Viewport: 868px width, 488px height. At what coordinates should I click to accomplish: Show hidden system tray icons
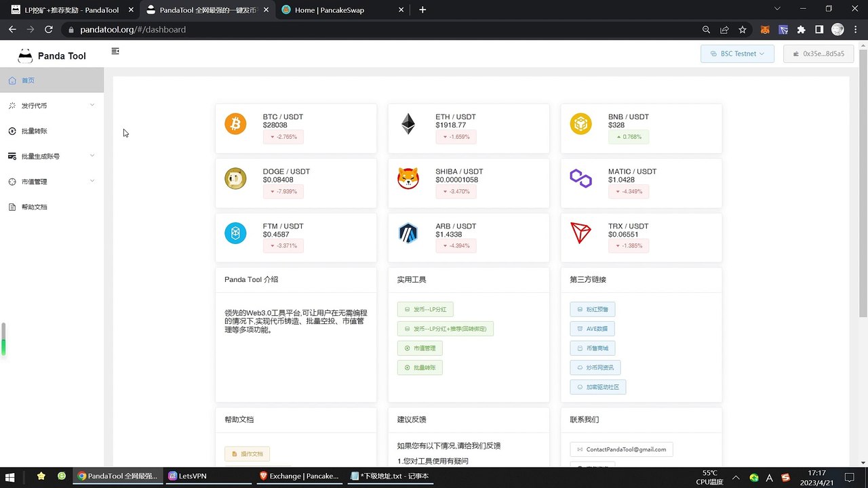736,476
